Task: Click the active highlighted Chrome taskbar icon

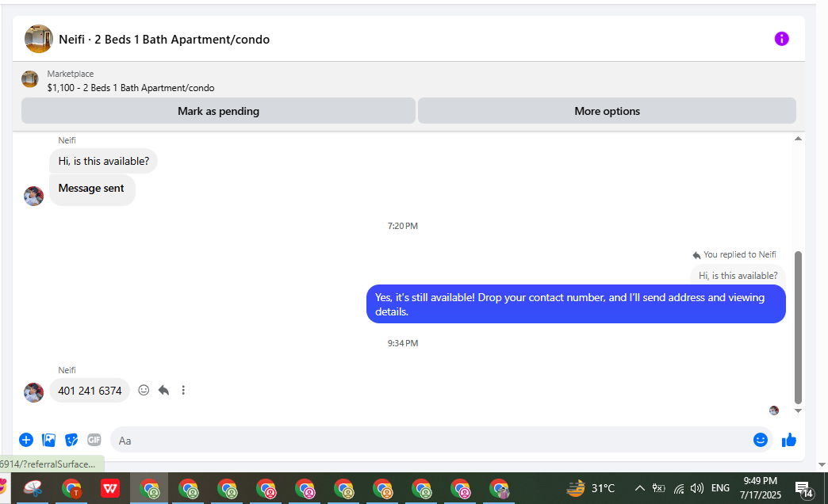Action: coord(149,488)
